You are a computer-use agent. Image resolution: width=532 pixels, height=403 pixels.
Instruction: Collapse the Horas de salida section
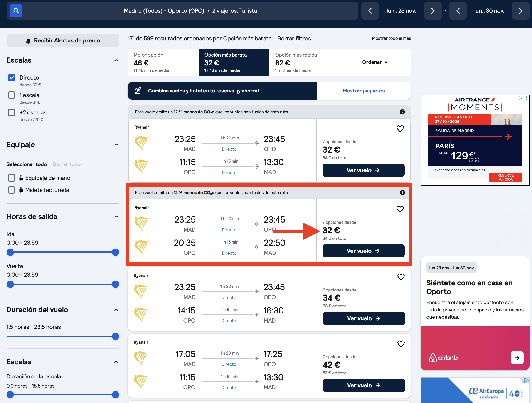click(x=116, y=216)
